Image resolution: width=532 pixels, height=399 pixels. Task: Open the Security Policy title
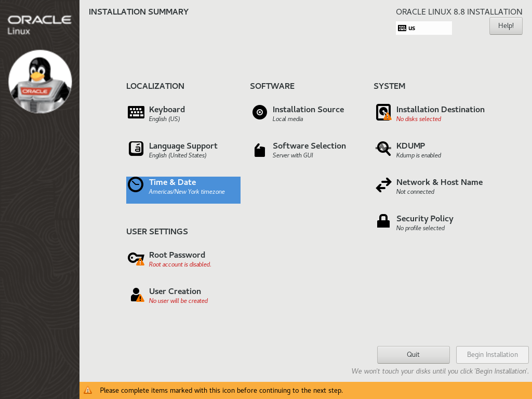(425, 219)
